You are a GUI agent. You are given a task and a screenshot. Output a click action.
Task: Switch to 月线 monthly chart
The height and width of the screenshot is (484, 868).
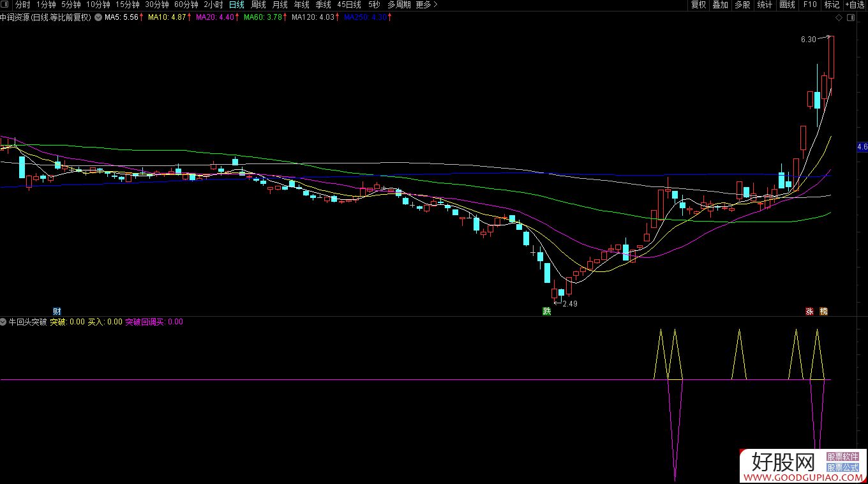click(x=280, y=4)
